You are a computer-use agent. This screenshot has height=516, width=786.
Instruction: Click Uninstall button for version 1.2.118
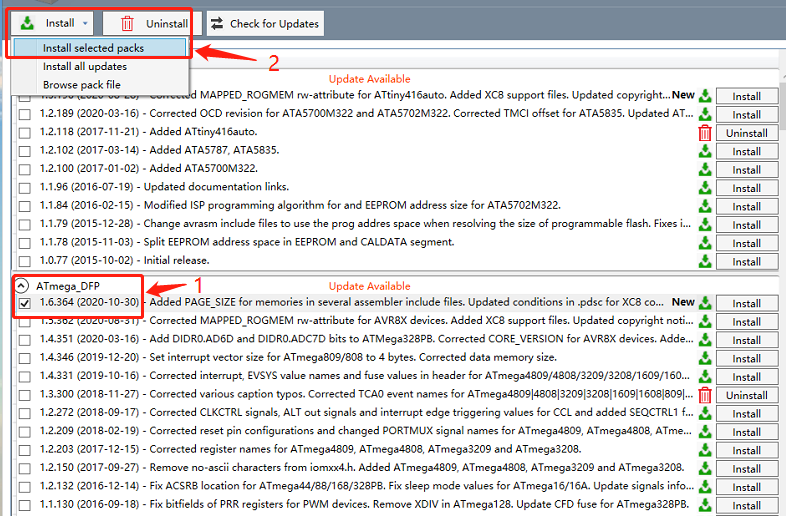click(x=746, y=133)
